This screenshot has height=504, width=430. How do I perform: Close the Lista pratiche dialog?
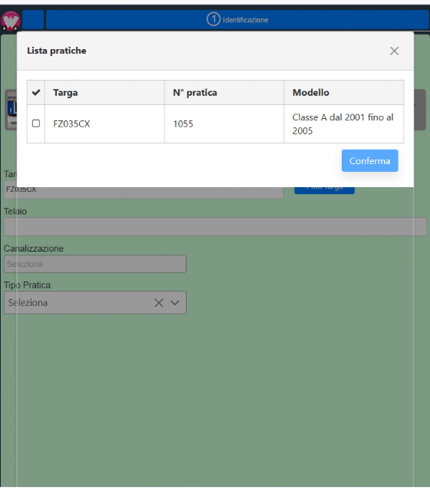pos(394,51)
